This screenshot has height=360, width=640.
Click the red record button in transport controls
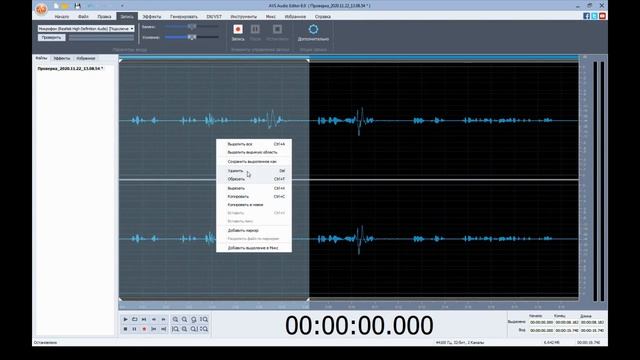click(144, 329)
